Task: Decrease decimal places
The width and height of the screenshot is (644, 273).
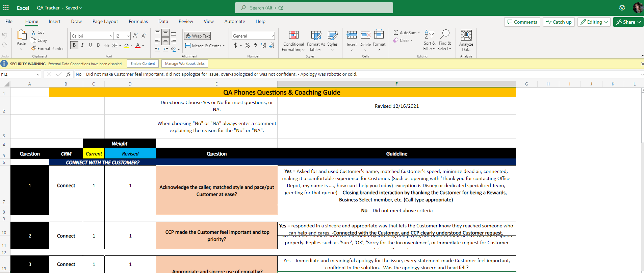Action: (272, 45)
